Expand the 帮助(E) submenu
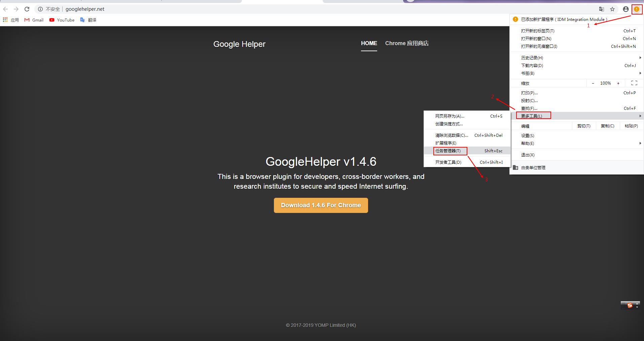This screenshot has height=341, width=644. tap(528, 143)
